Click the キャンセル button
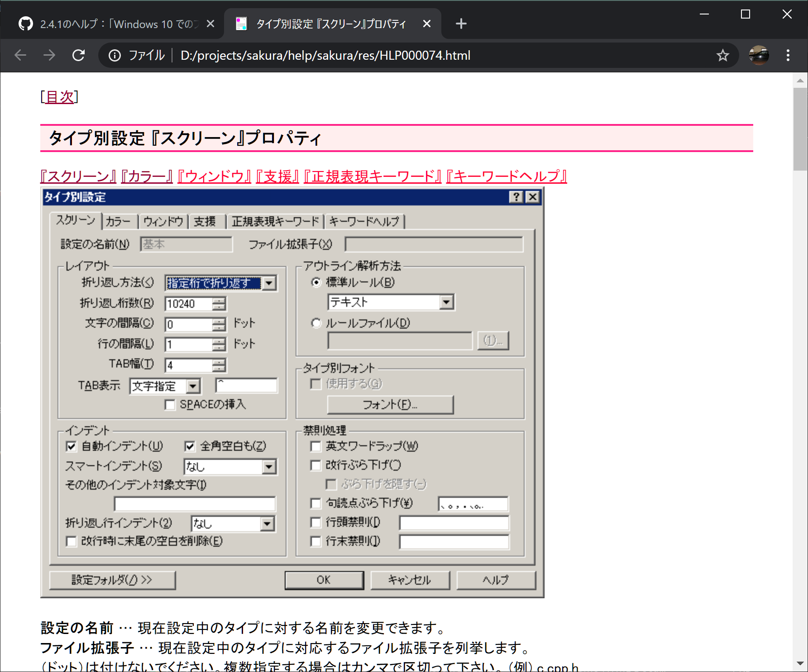The width and height of the screenshot is (808, 672). coord(410,580)
